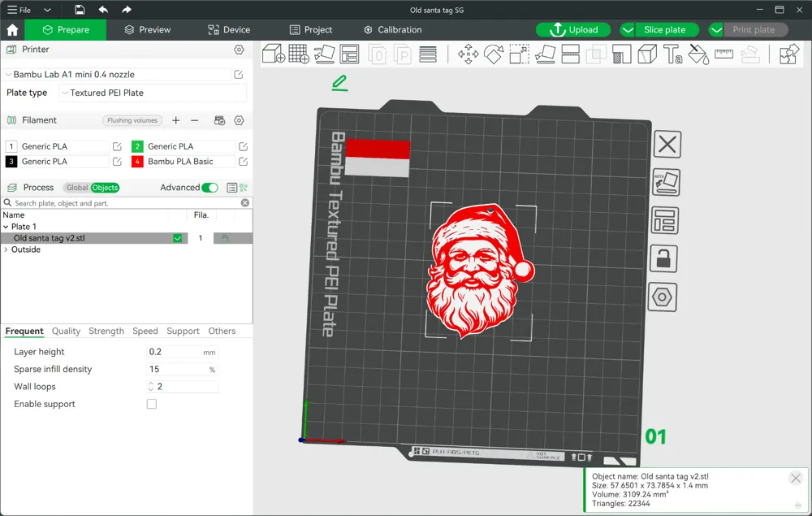The image size is (812, 516).
Task: Open plate settings hexagon icon
Action: coord(663,297)
